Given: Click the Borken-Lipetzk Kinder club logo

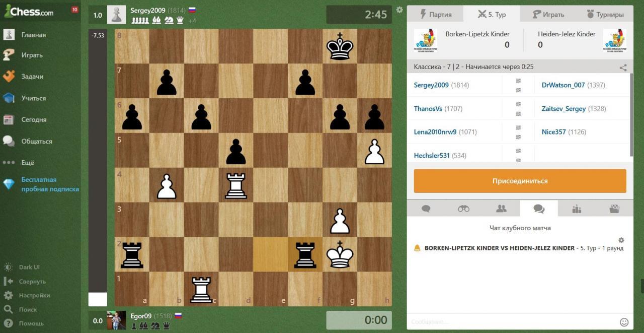Looking at the screenshot, I should (425, 40).
